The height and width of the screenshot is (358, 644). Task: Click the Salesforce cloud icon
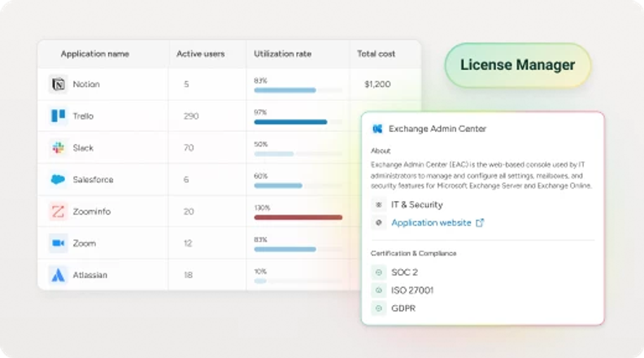59,180
